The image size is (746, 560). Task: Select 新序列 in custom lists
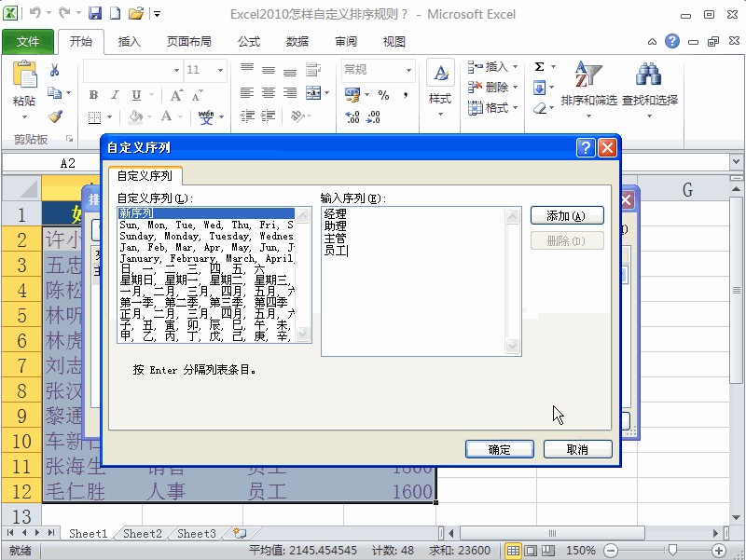(x=206, y=213)
